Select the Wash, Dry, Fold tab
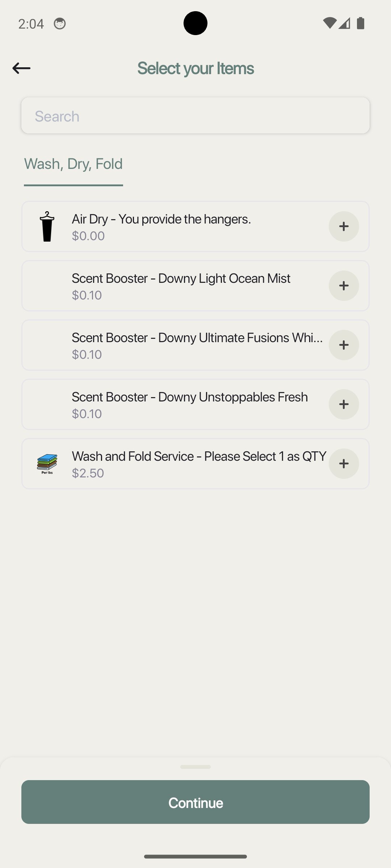Image resolution: width=391 pixels, height=868 pixels. click(x=73, y=164)
